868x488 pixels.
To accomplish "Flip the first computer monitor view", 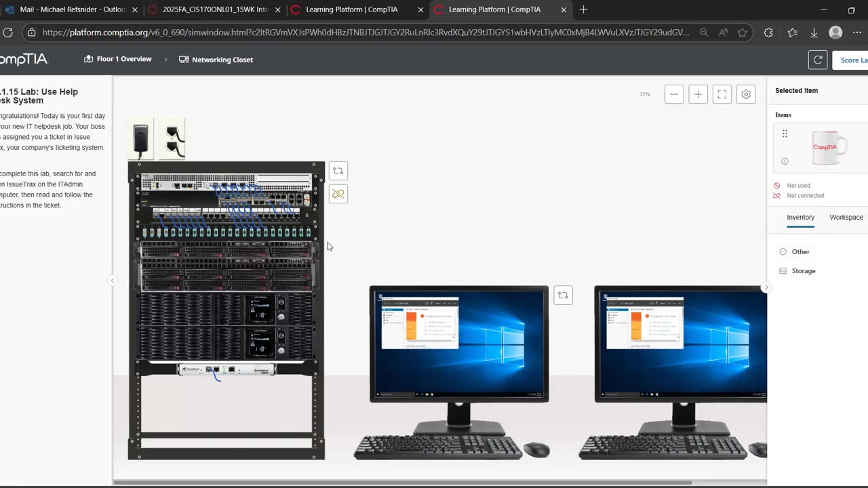I will (x=563, y=295).
